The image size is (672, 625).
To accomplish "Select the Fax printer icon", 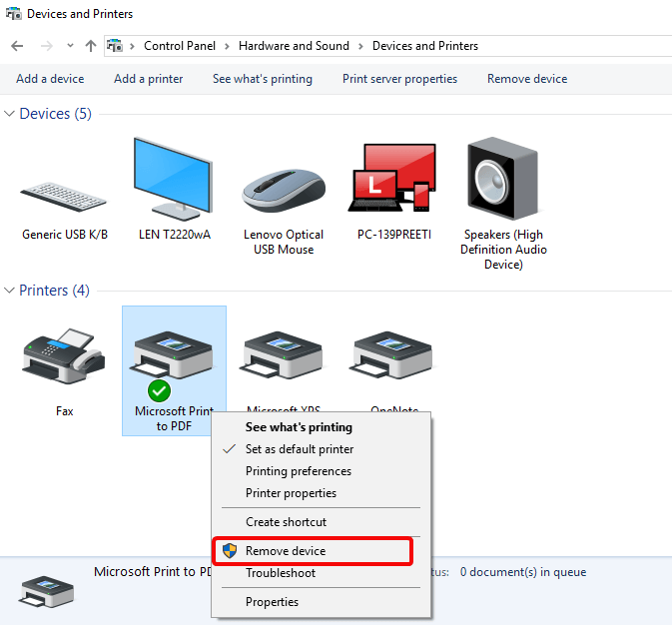I will pyautogui.click(x=64, y=355).
